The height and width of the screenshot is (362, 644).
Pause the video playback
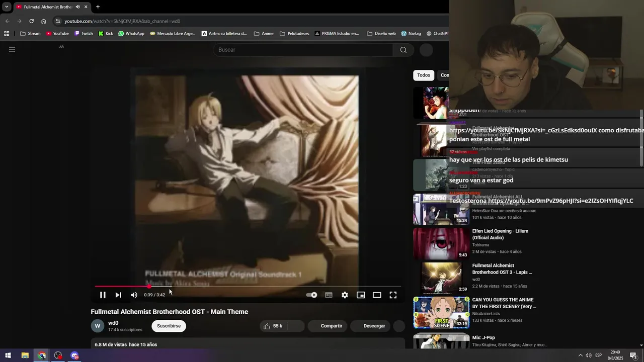coord(103,295)
